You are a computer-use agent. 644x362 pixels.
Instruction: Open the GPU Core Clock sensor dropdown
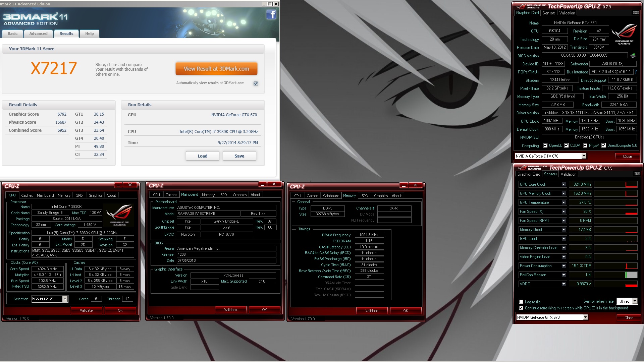563,184
